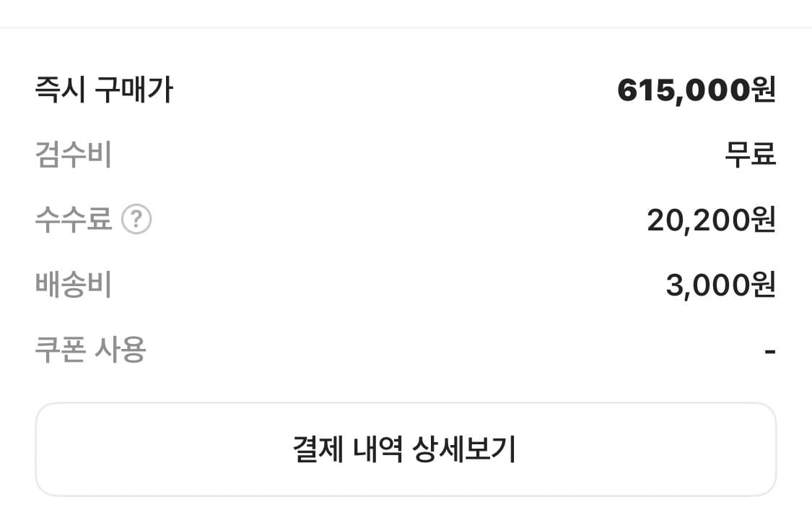Select the 무료 inspection fee value
Viewport: 812px width, 518px height.
tap(750, 155)
